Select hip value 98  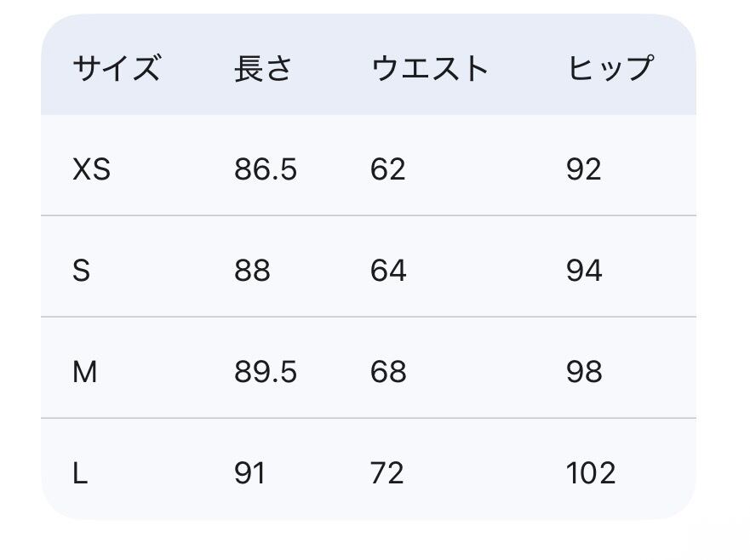point(584,372)
